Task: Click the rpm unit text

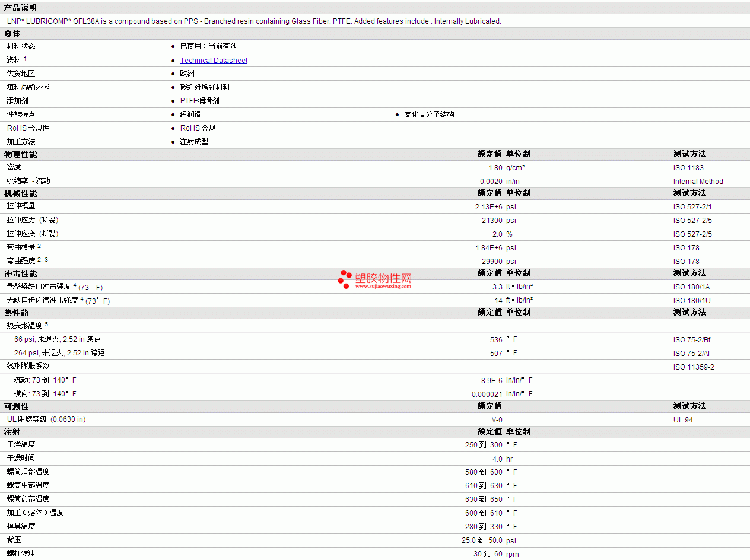Action: click(x=513, y=555)
